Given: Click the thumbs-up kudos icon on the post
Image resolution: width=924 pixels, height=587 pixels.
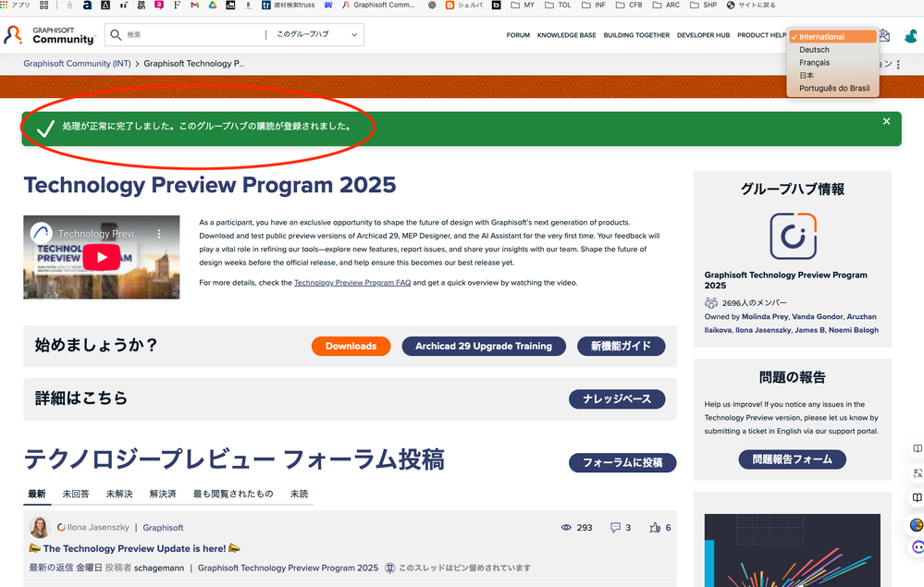Looking at the screenshot, I should point(655,528).
